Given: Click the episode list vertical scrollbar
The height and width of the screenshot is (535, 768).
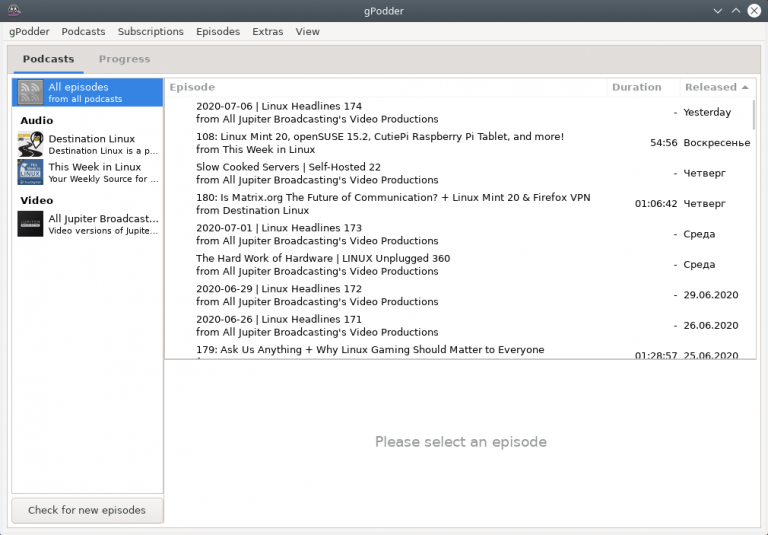Looking at the screenshot, I should 753,115.
